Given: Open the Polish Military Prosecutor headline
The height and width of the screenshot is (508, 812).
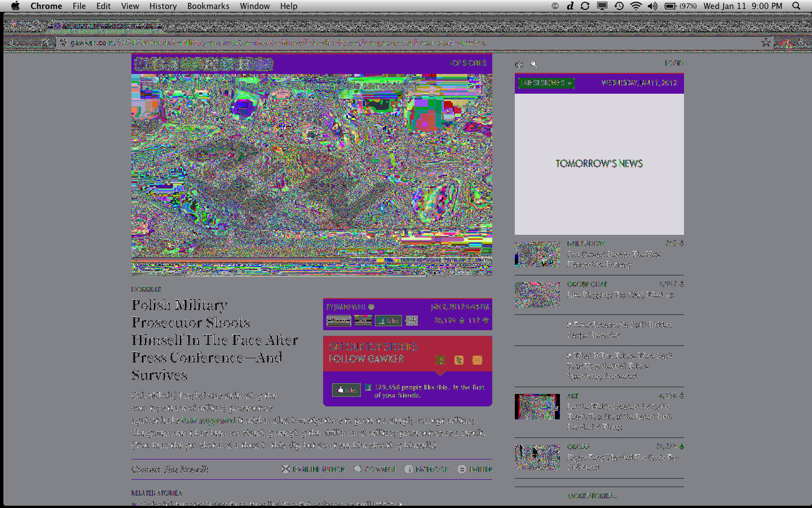Looking at the screenshot, I should coord(215,340).
